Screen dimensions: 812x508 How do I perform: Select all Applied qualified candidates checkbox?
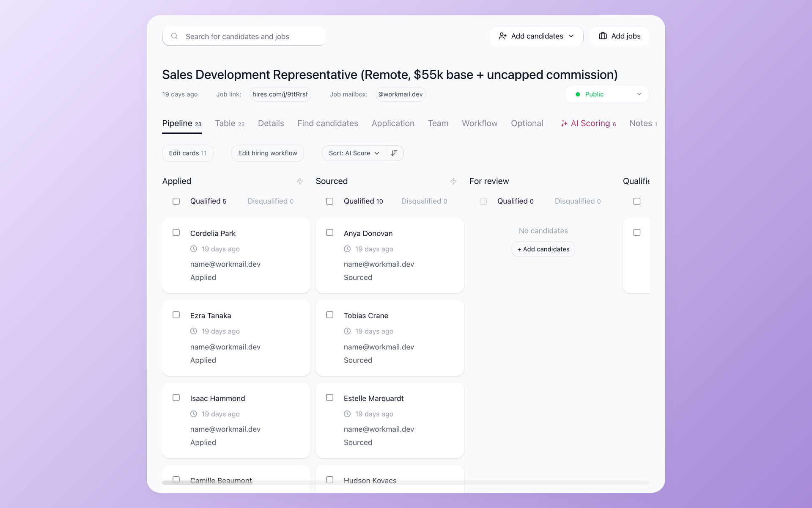176,201
